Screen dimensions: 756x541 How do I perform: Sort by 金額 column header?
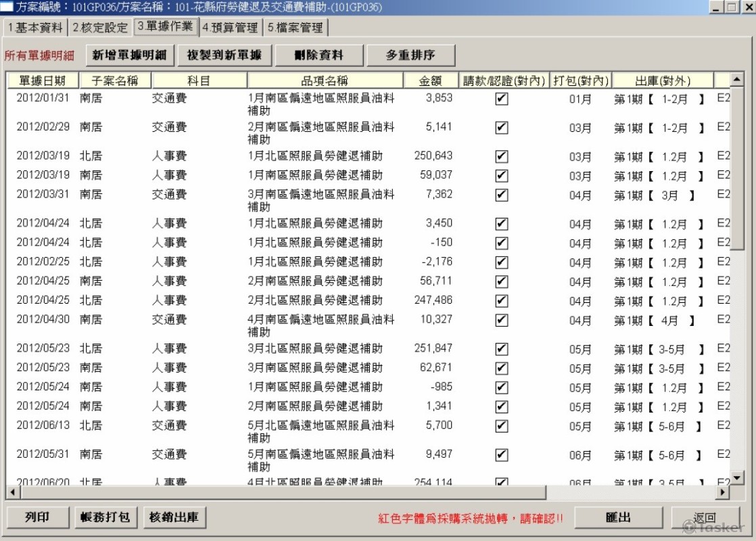point(430,80)
